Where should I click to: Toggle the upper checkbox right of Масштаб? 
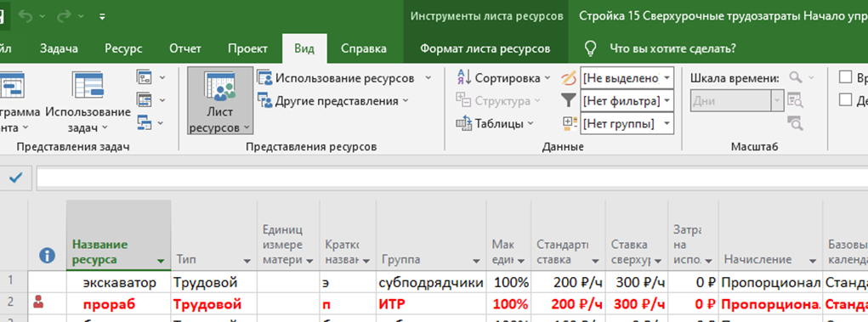point(845,77)
